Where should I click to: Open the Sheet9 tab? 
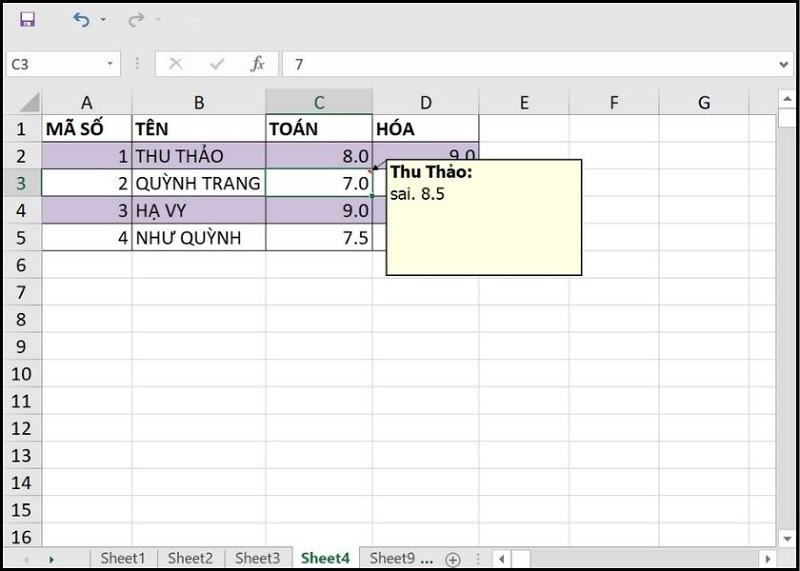click(x=399, y=558)
